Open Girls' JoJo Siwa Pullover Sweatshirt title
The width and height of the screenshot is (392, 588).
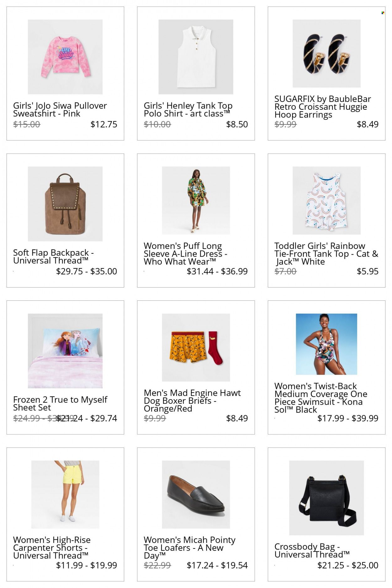[60, 109]
